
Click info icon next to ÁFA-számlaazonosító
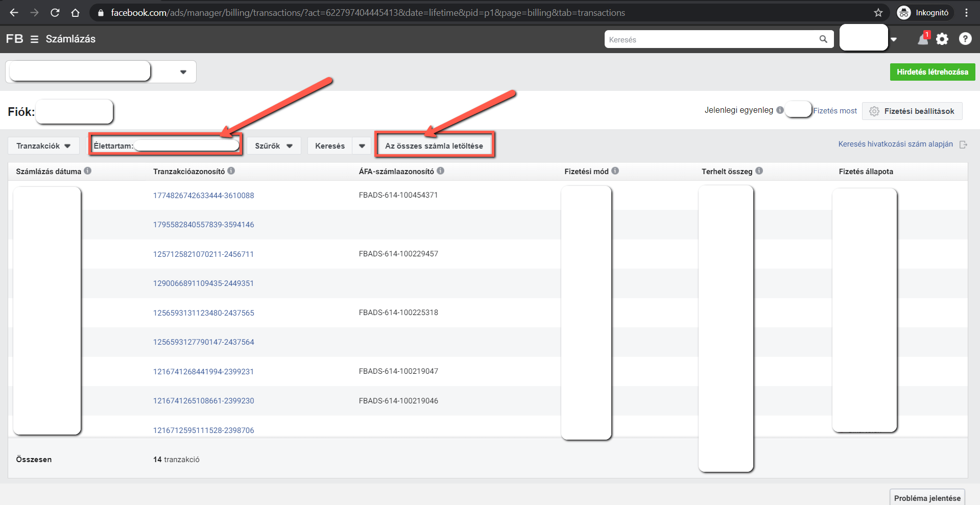tap(441, 171)
